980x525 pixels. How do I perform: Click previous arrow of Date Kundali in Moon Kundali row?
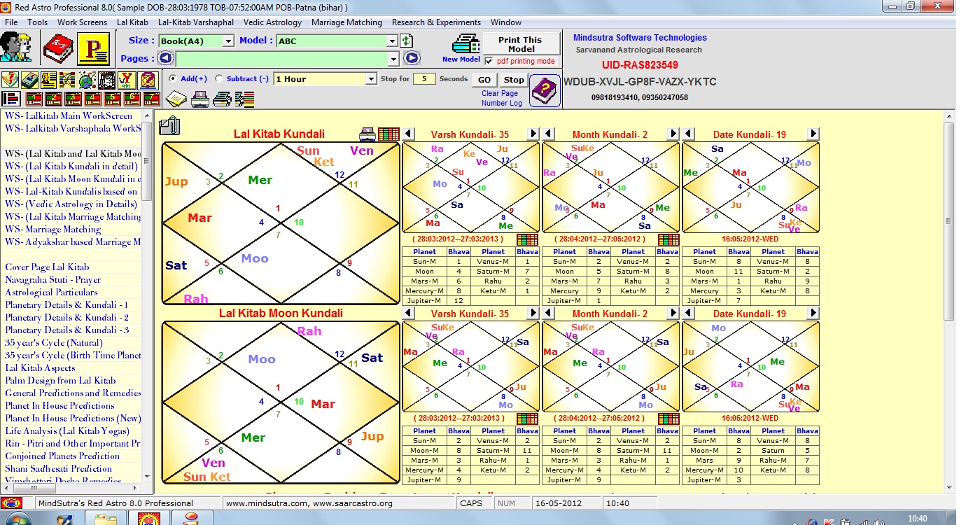[x=689, y=314]
